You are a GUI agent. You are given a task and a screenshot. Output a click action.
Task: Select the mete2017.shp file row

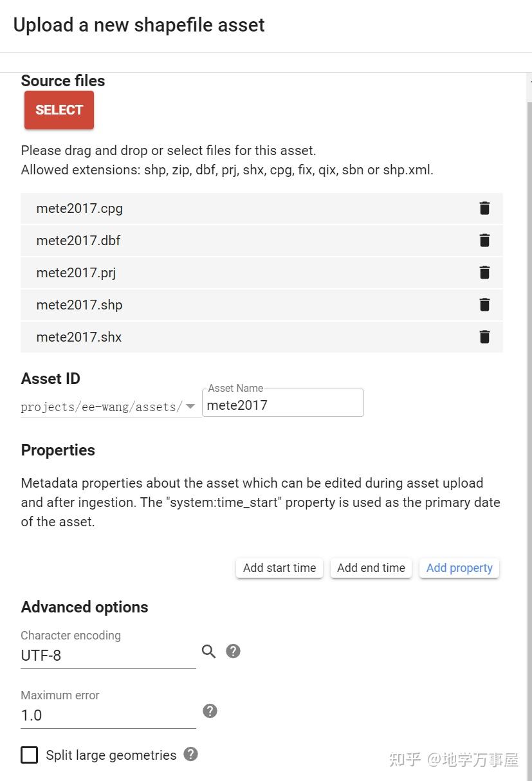pyautogui.click(x=244, y=305)
